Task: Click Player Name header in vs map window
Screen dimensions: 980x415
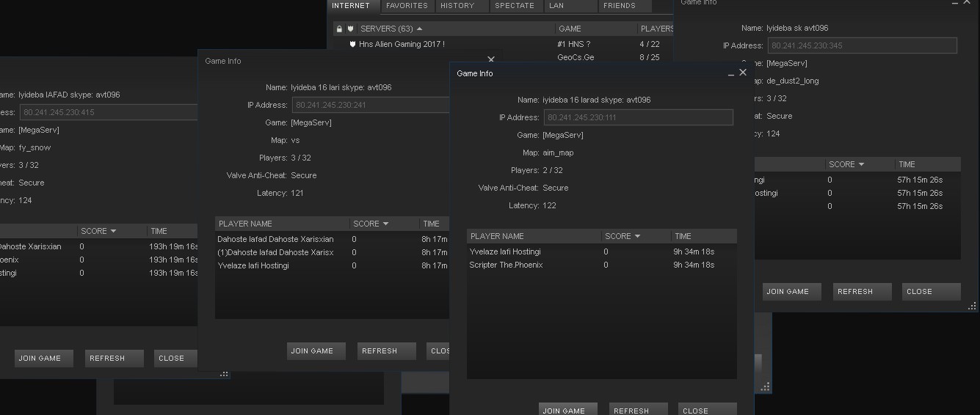Action: coord(282,224)
